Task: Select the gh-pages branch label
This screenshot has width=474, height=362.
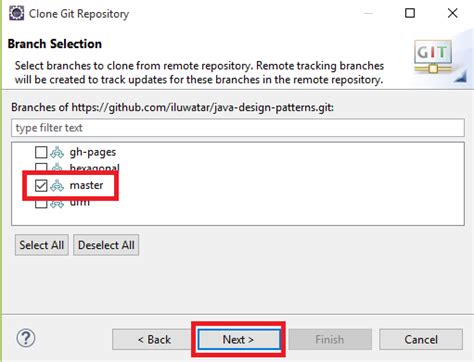Action: [93, 152]
